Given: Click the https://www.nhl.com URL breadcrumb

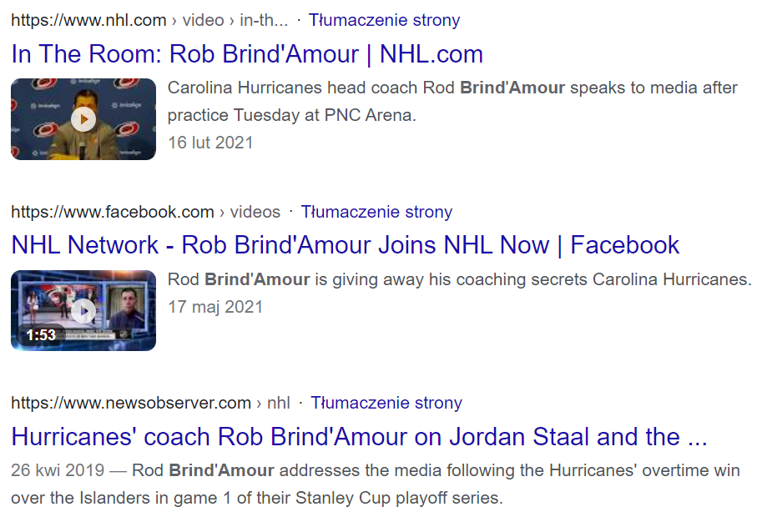Looking at the screenshot, I should tap(88, 20).
